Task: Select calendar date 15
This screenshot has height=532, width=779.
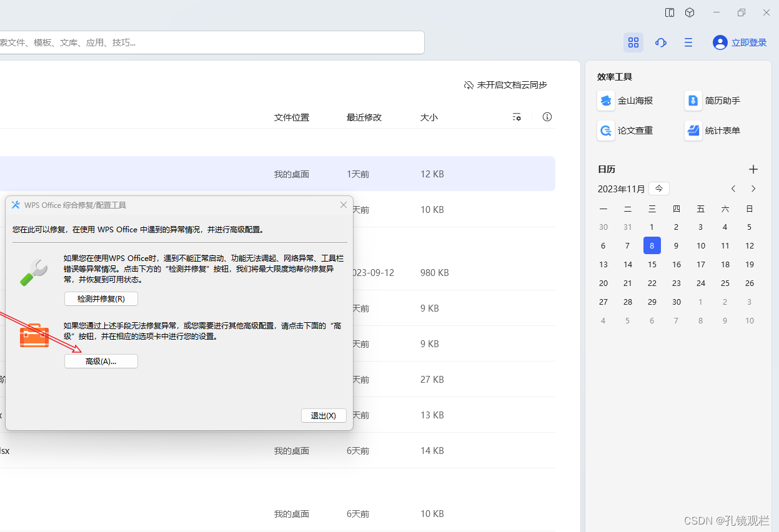Action: (x=652, y=265)
